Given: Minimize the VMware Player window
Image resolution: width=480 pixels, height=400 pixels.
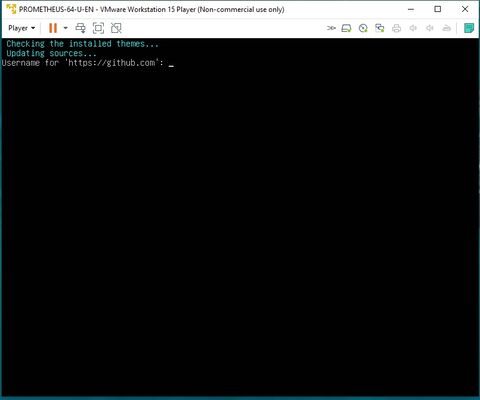Looking at the screenshot, I should click(411, 9).
